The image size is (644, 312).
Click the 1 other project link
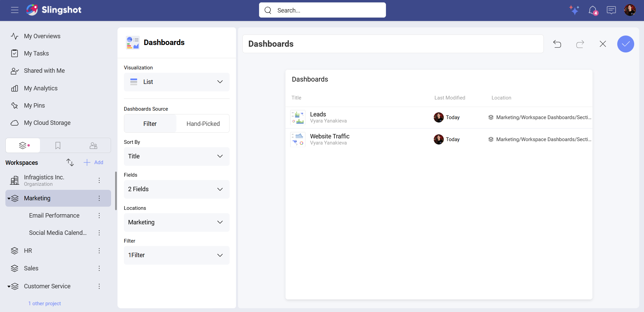(x=44, y=303)
